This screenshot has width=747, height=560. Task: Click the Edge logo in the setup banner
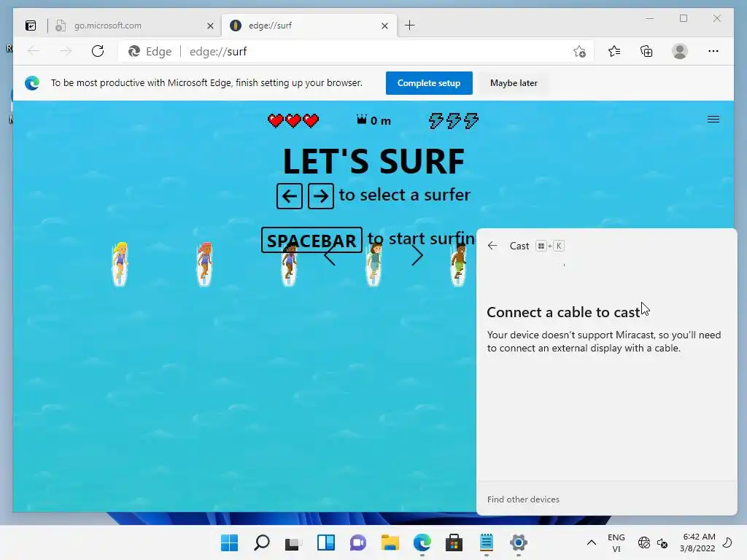click(32, 83)
